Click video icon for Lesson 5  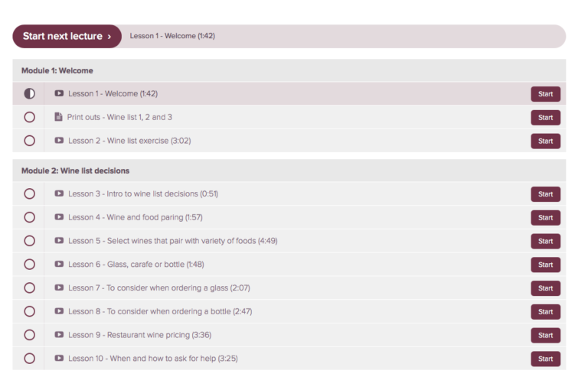coord(59,241)
